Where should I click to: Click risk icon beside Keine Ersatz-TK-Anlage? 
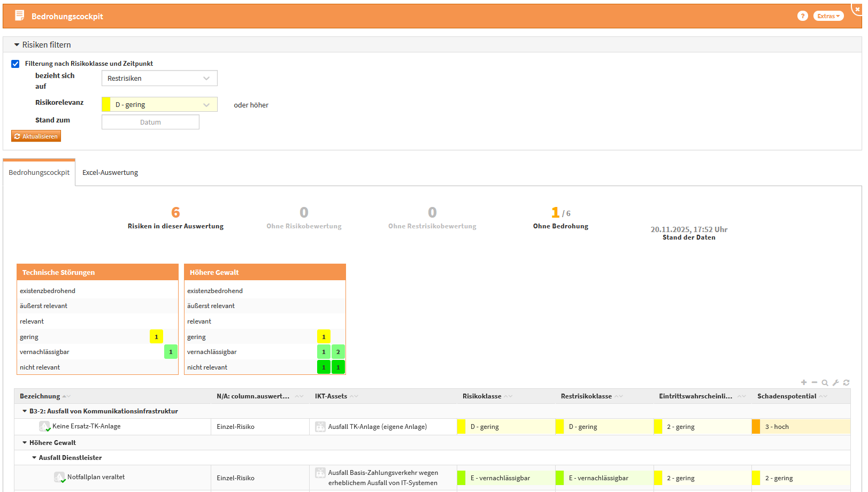tap(44, 426)
